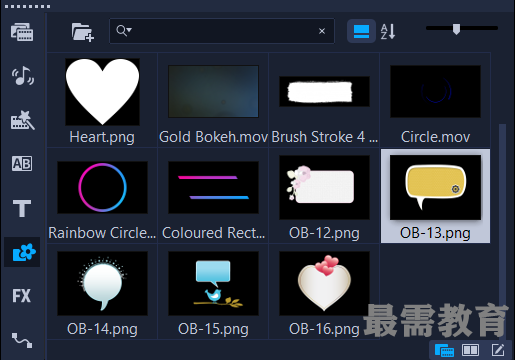
Task: Select the Heart.png thumbnail
Action: coord(102,92)
